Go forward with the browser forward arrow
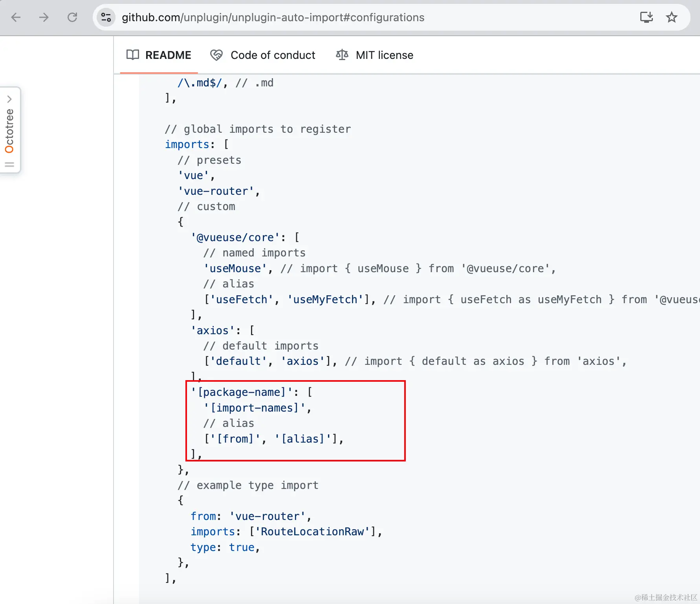This screenshot has height=604, width=700. (44, 17)
